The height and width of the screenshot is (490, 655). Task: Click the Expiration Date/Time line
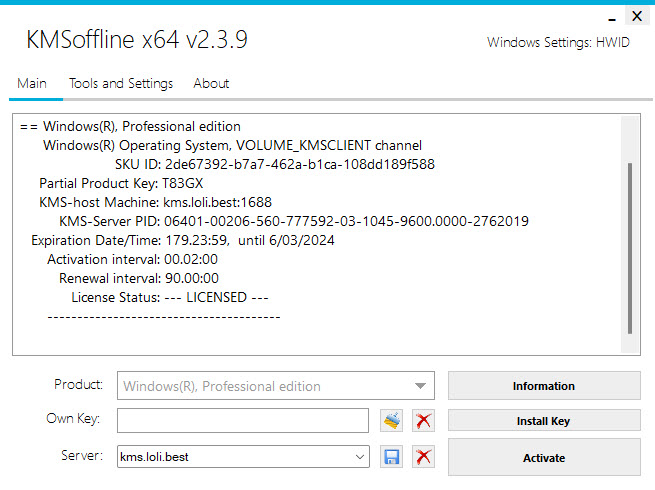point(183,240)
